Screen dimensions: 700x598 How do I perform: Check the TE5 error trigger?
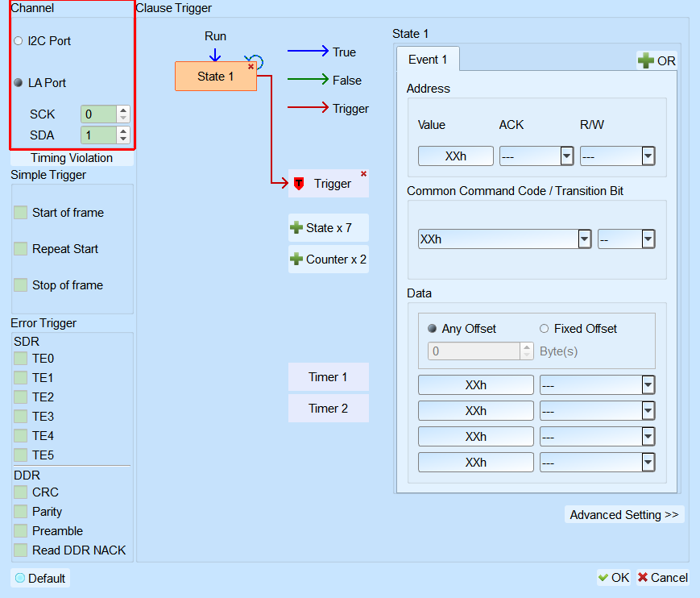20,455
